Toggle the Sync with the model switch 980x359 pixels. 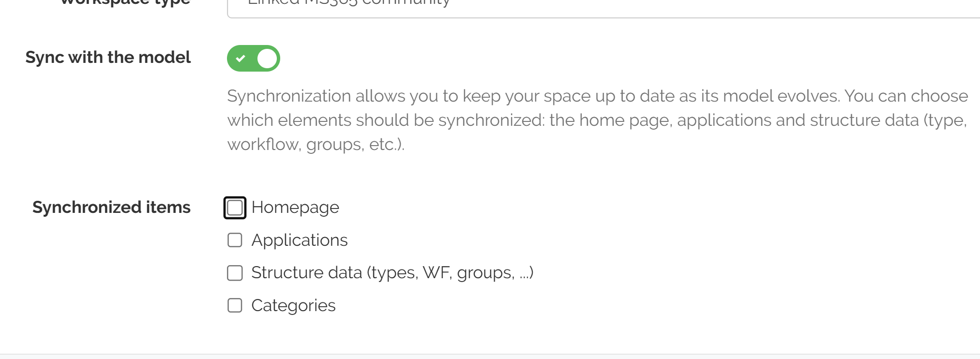click(x=253, y=59)
